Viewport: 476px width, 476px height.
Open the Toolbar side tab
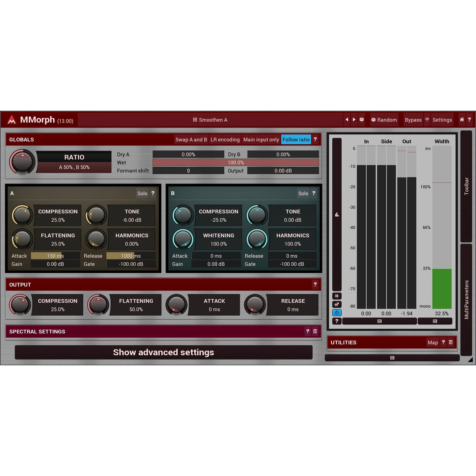(x=466, y=186)
